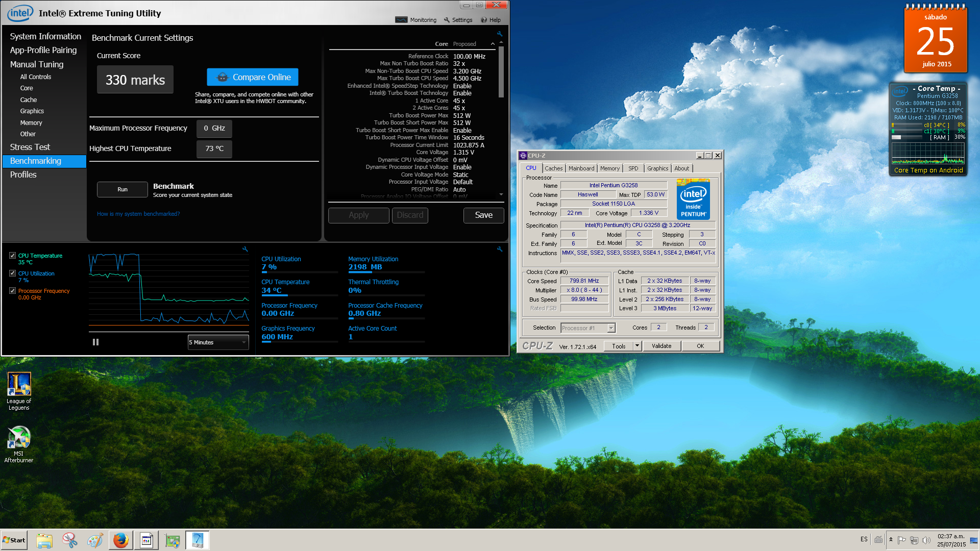Screen dimensions: 980x551
Task: Click the scroll-down arrow of the settings list
Action: [x=501, y=194]
